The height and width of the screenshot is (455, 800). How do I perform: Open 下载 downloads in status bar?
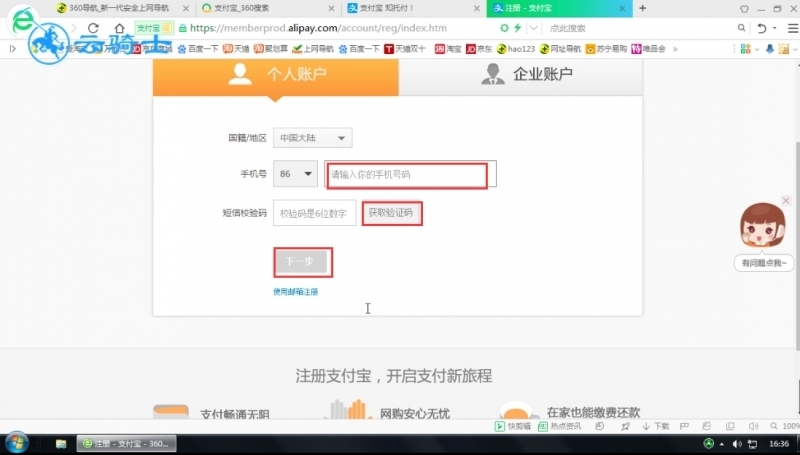tap(656, 426)
